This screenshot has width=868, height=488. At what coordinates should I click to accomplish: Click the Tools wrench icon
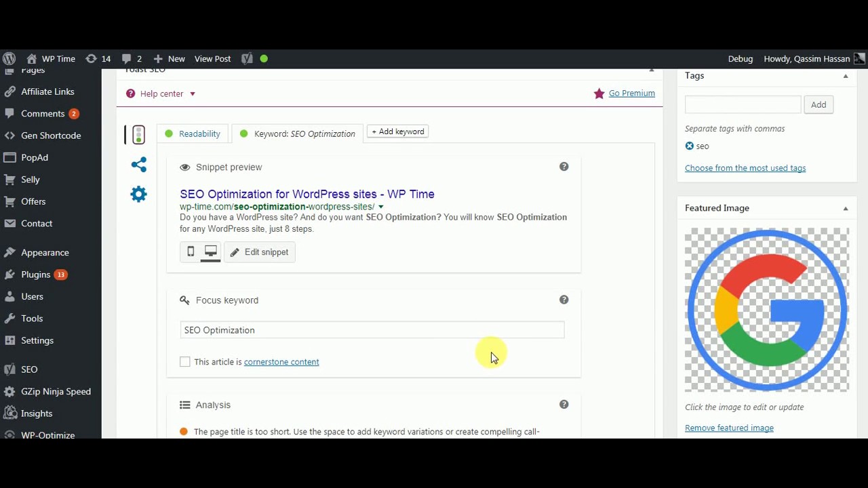tap(9, 319)
